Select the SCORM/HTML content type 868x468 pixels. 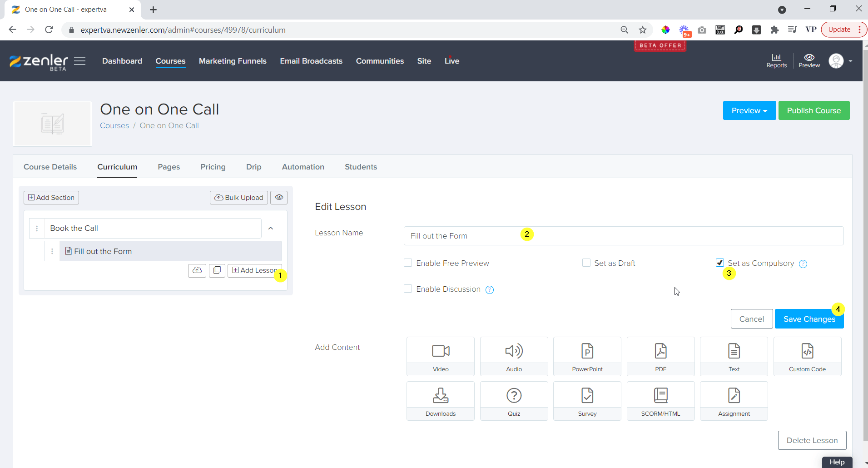pos(660,401)
